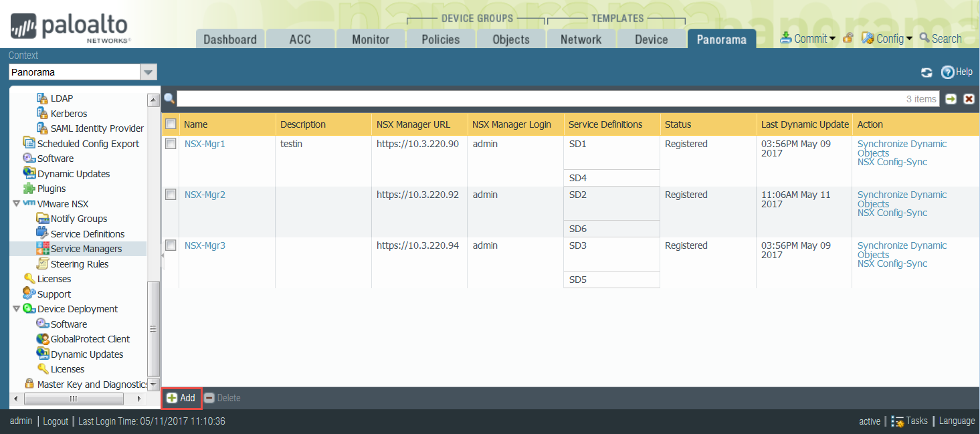The height and width of the screenshot is (434, 980).
Task: Click the Add button
Action: point(181,398)
